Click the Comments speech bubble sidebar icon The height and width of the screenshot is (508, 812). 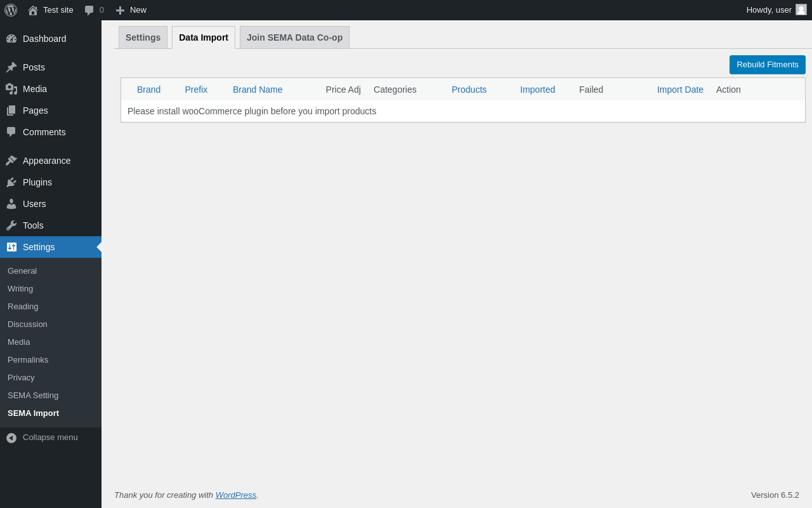[x=11, y=132]
